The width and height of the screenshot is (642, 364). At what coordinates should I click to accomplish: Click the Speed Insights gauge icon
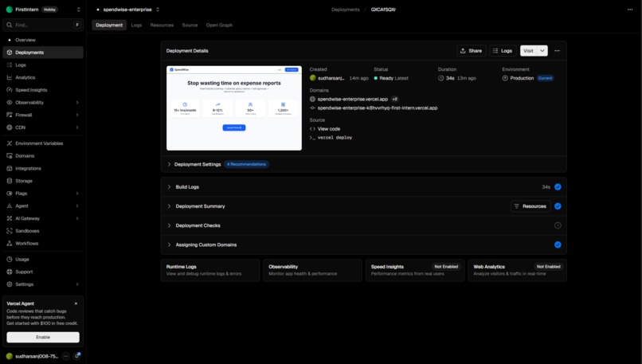(10, 90)
